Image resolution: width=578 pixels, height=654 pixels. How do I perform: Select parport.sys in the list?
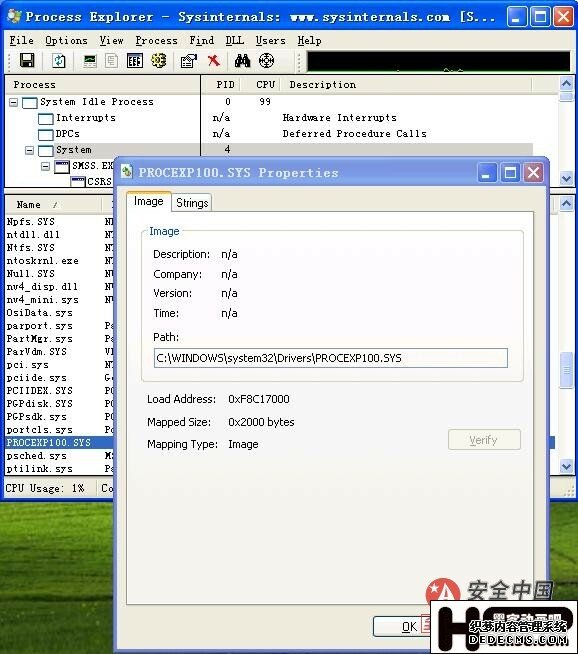click(39, 326)
